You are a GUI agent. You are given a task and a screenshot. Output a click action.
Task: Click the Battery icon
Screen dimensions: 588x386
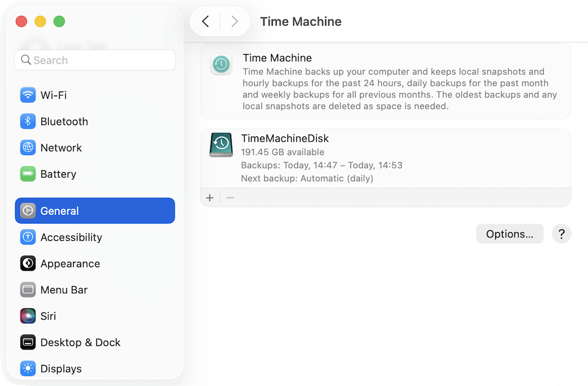(28, 174)
